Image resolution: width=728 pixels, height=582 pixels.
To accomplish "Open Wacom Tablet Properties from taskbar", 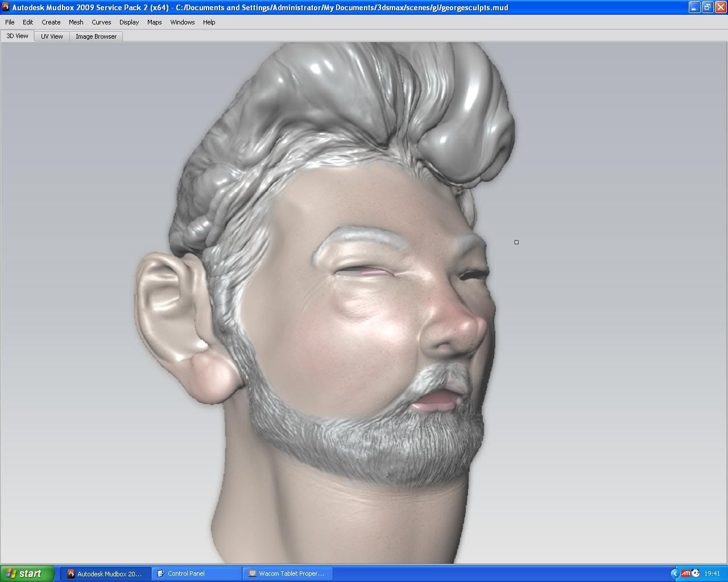I will [x=287, y=573].
